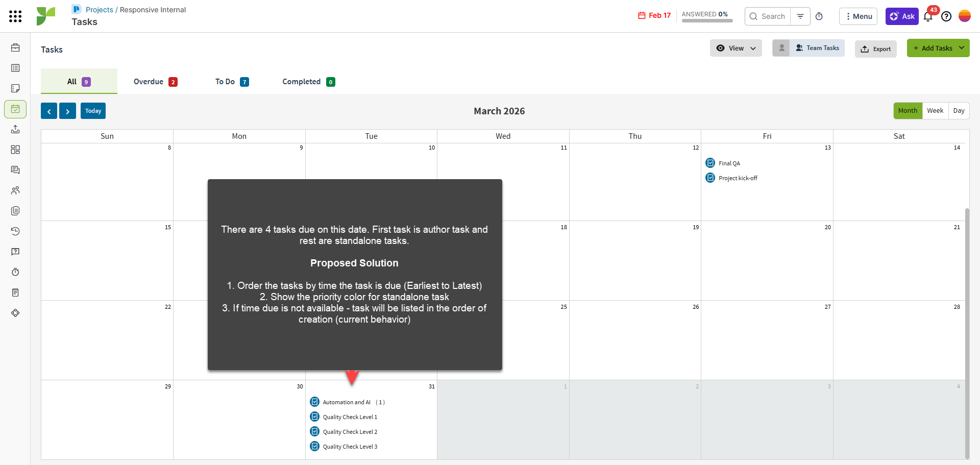980x465 pixels.
Task: Open the search filter options icon
Action: click(x=800, y=16)
